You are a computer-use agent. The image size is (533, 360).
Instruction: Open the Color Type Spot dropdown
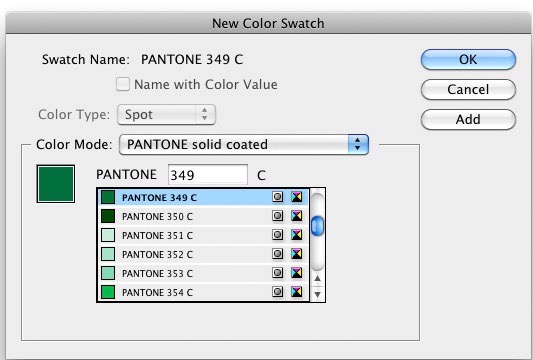click(166, 115)
